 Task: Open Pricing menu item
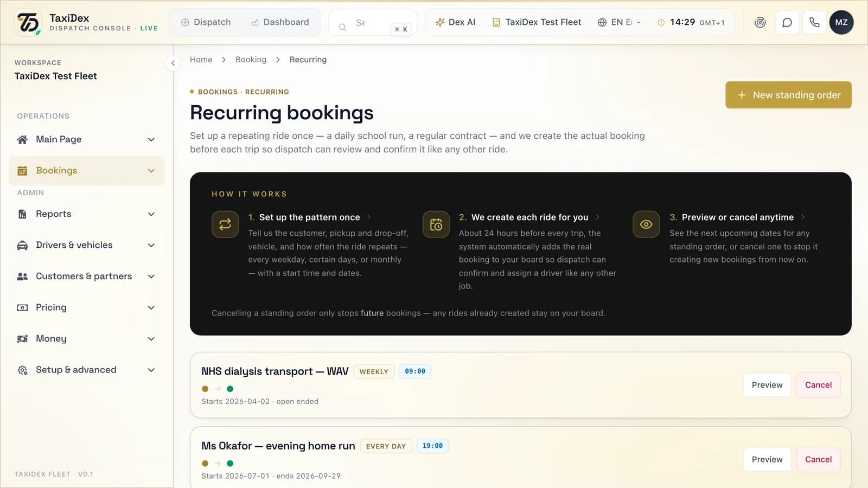[87, 307]
